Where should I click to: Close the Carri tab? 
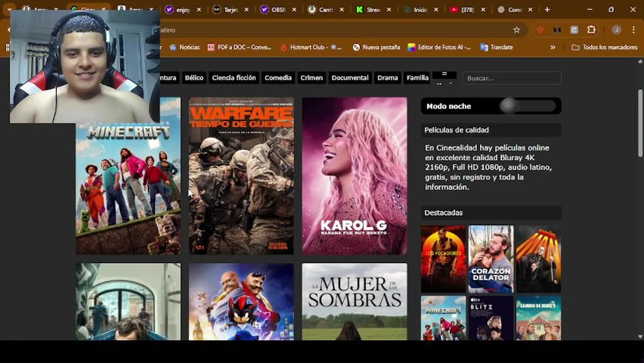342,10
